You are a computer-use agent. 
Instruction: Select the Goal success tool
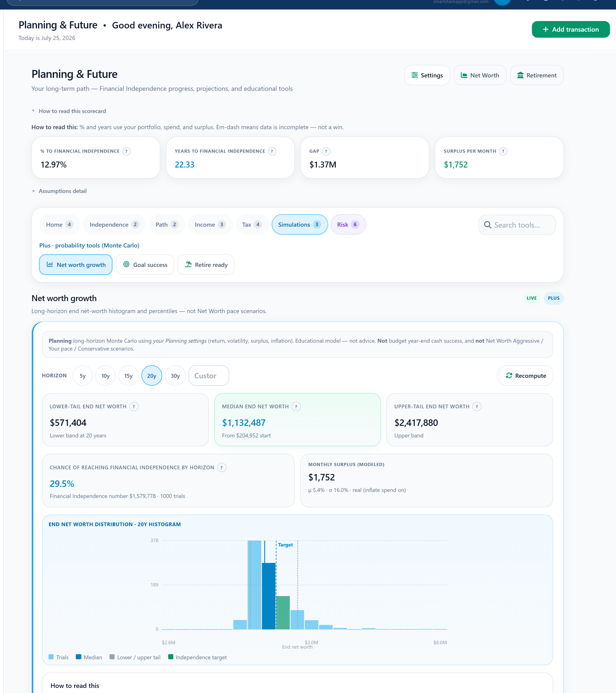click(x=145, y=264)
